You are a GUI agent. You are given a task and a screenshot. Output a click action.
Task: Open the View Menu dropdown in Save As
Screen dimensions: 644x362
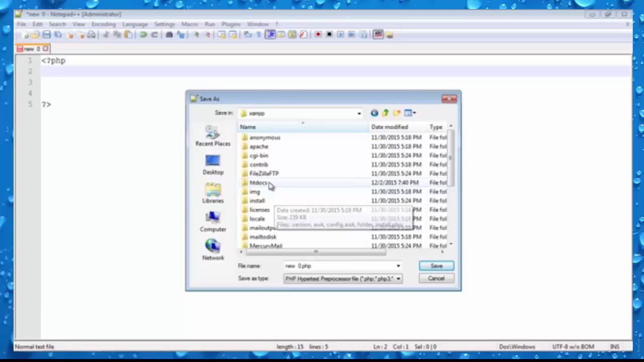tap(410, 113)
